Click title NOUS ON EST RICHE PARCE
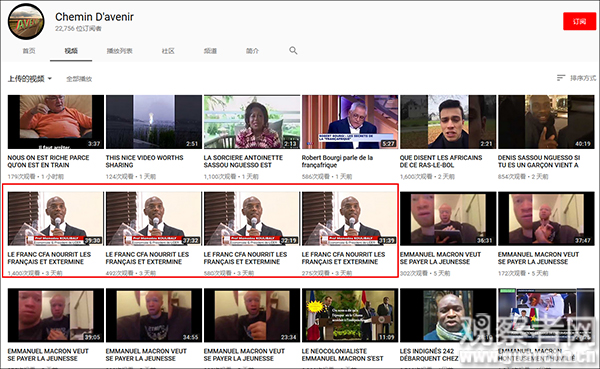600x369 pixels. pyautogui.click(x=48, y=161)
